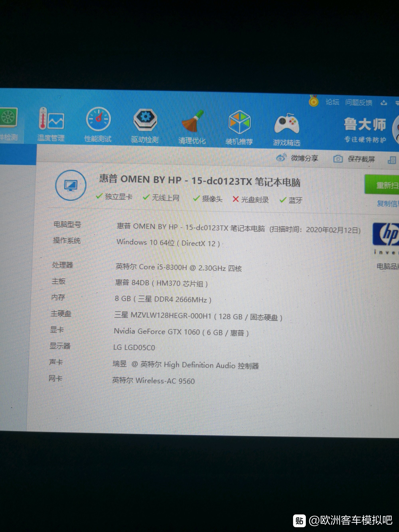Click the HP brand logo
The image size is (399, 532).
pyautogui.click(x=385, y=234)
